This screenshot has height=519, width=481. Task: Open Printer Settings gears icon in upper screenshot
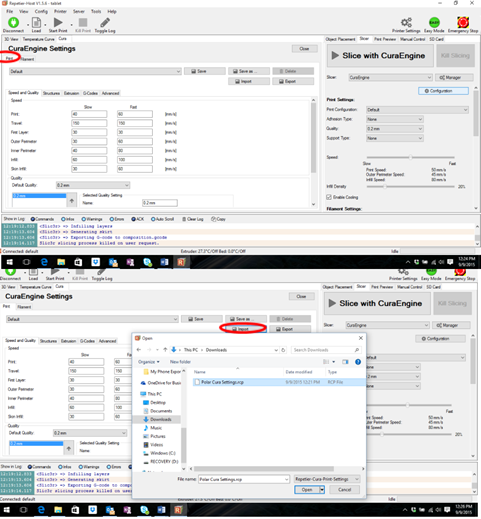406,22
